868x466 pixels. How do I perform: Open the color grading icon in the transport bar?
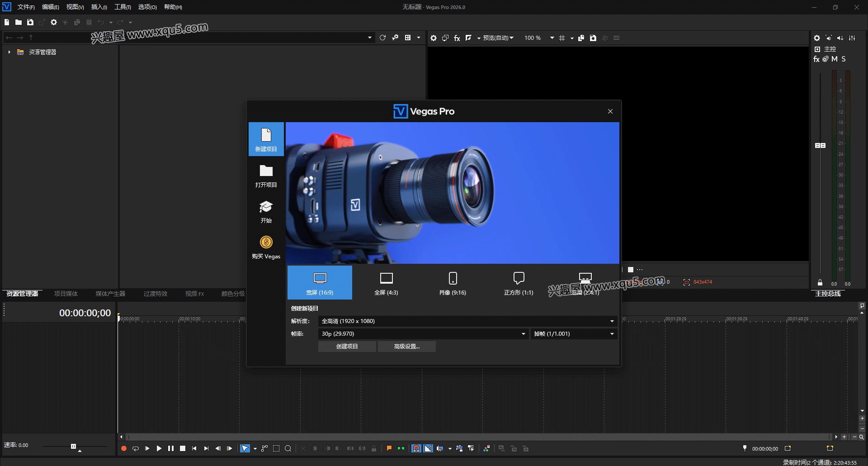tap(486, 448)
